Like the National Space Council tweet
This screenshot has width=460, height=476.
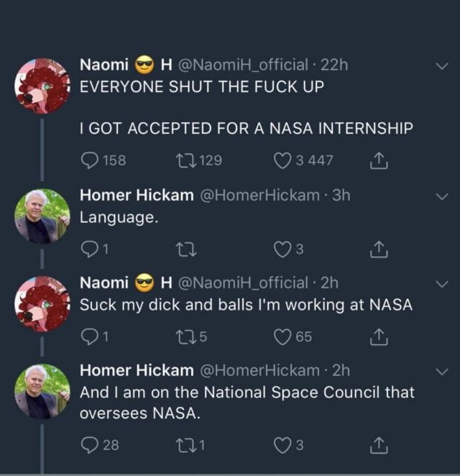click(282, 446)
